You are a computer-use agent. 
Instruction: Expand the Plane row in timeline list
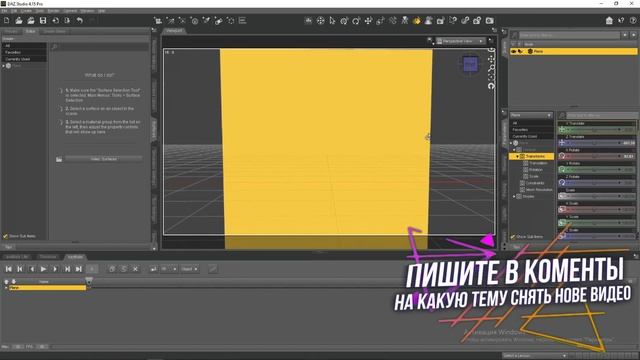pos(6,288)
